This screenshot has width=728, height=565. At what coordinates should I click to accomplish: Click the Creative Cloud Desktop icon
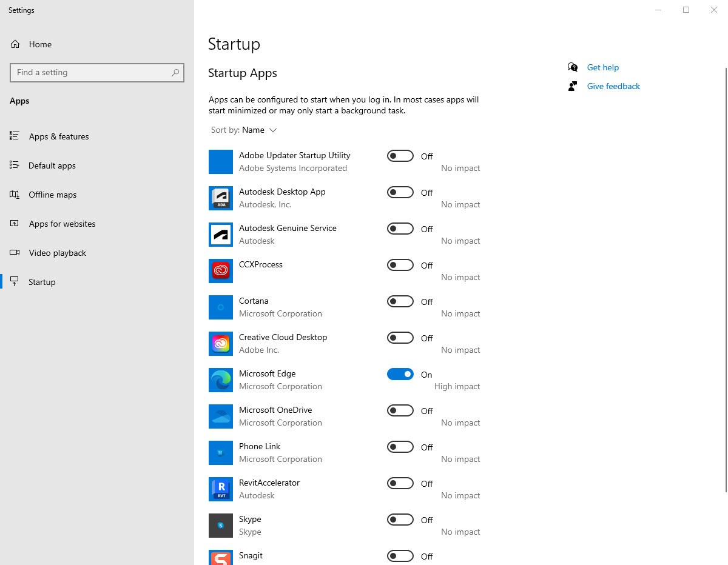point(221,344)
